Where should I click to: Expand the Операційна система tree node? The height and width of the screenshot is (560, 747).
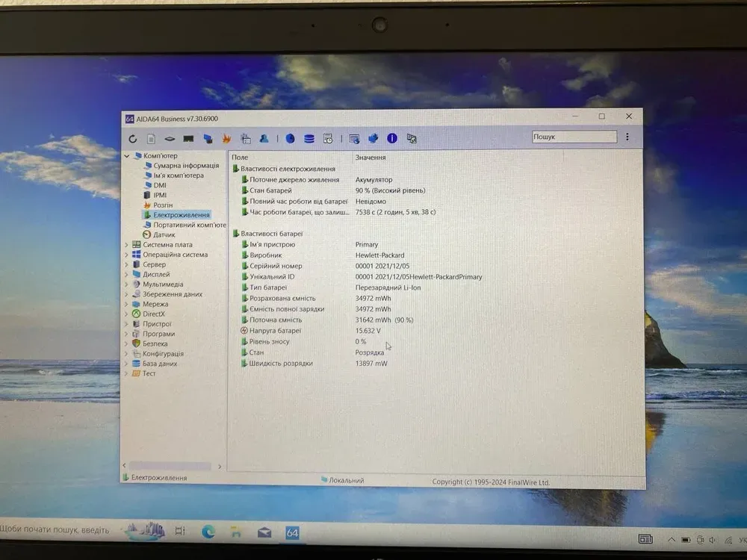[x=126, y=255]
